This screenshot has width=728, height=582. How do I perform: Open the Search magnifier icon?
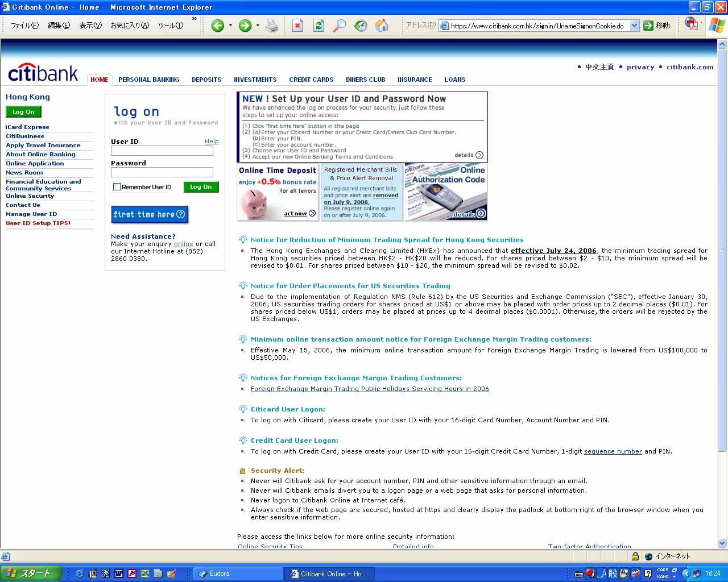click(339, 26)
